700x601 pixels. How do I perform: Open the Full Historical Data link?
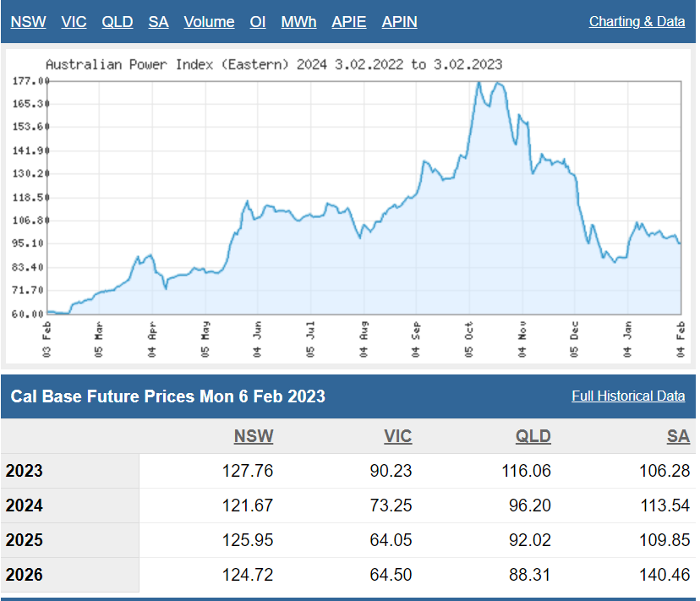[628, 396]
